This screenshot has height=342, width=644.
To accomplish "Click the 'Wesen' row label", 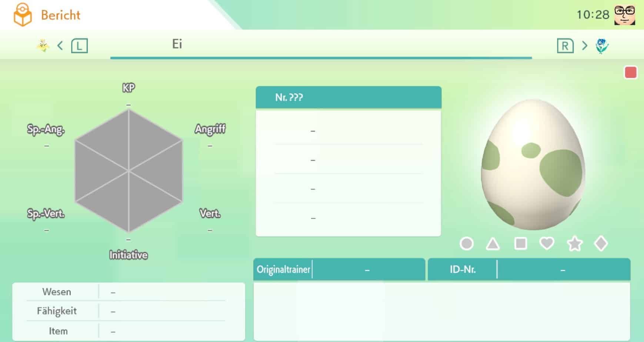I will (57, 292).
